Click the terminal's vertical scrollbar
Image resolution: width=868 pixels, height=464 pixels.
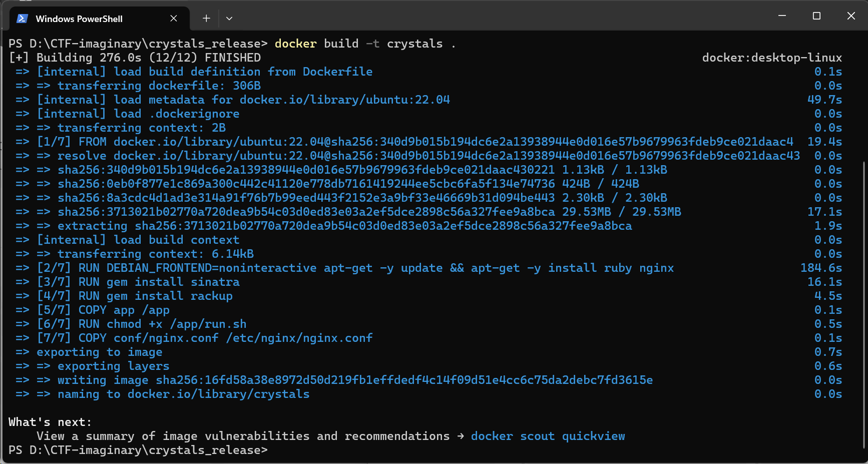[864, 300]
